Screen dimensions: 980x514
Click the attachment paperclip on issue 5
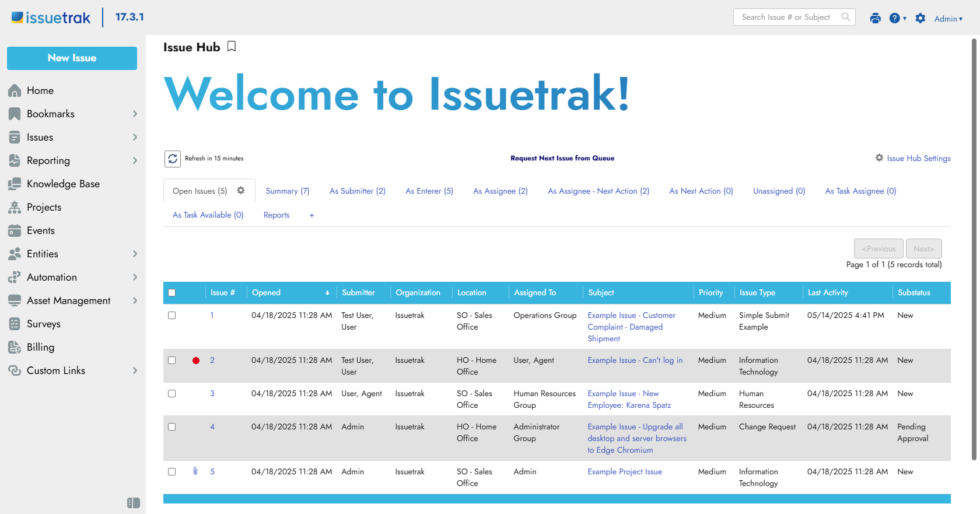(x=195, y=471)
